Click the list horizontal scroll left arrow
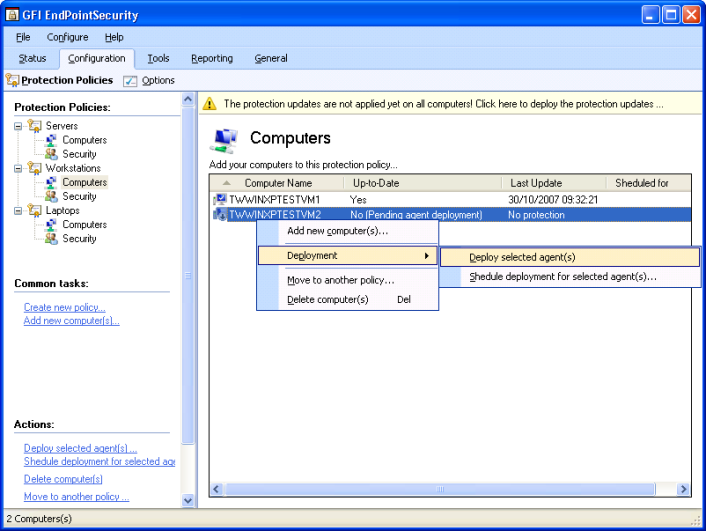The image size is (706, 531). click(217, 489)
